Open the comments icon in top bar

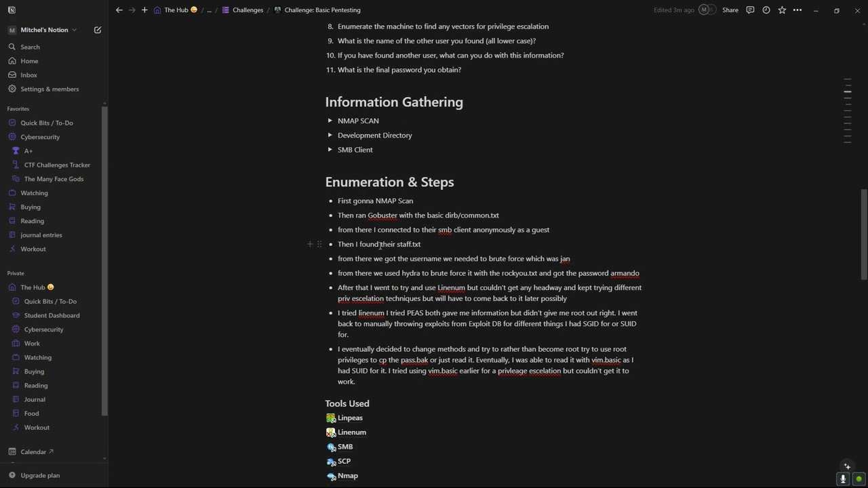coord(750,10)
